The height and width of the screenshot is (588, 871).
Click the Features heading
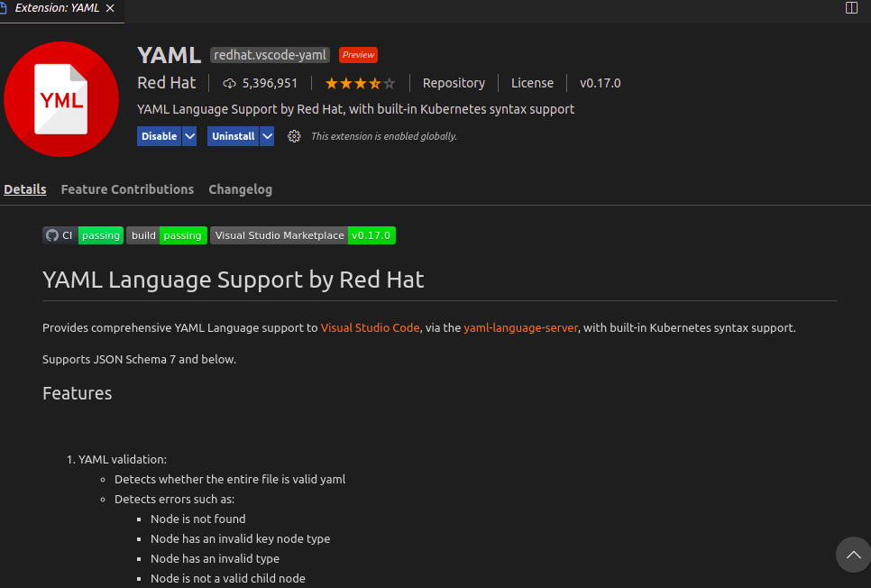78,393
